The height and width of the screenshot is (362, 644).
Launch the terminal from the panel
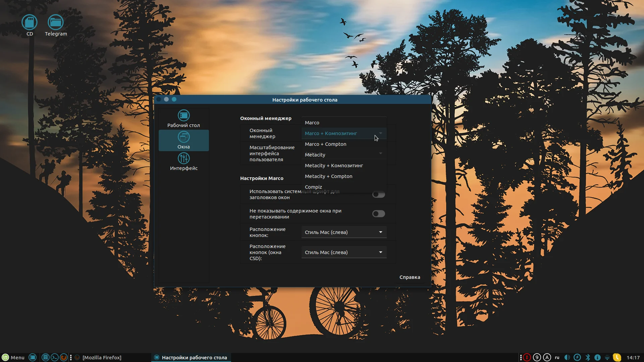(x=54, y=357)
